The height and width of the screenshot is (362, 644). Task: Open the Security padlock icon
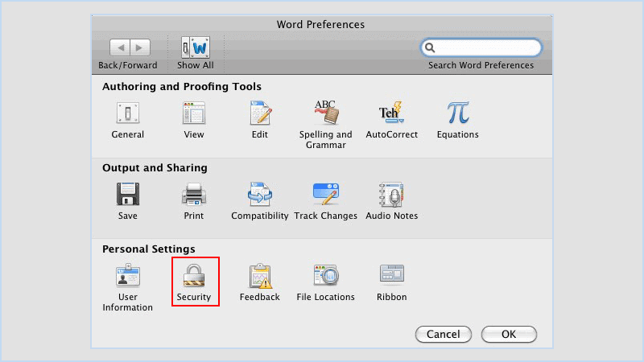(x=194, y=275)
